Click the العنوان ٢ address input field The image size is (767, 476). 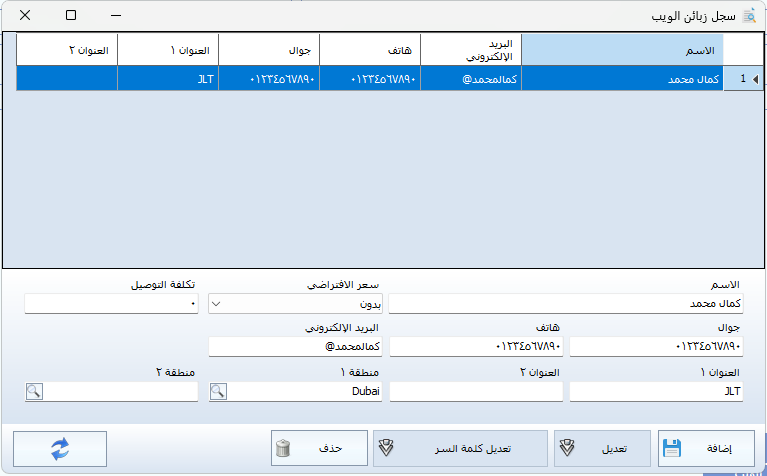(476, 391)
